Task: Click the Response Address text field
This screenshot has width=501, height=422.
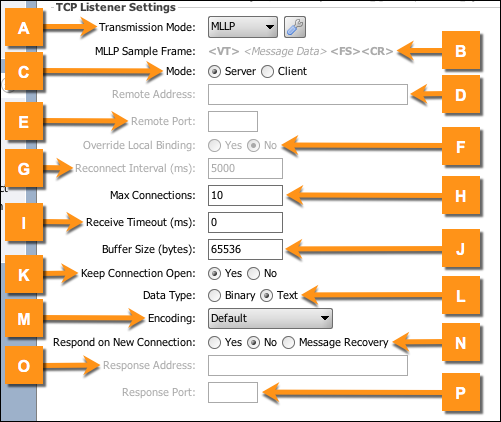Action: 308,365
